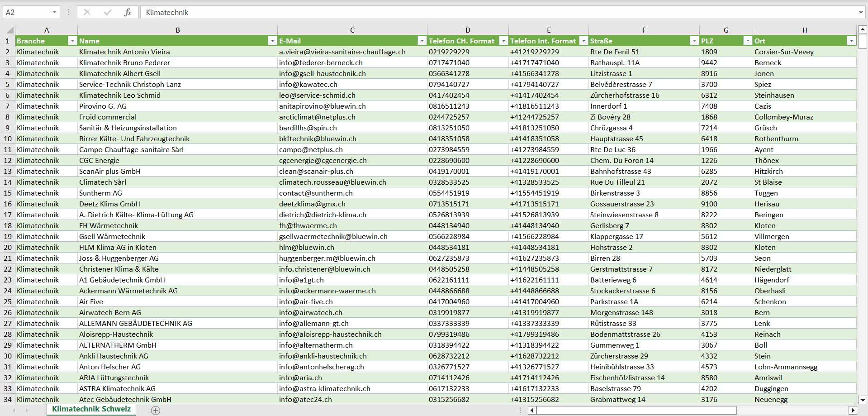The width and height of the screenshot is (868, 416).
Task: Click the Cancel entry X icon
Action: coord(87,12)
